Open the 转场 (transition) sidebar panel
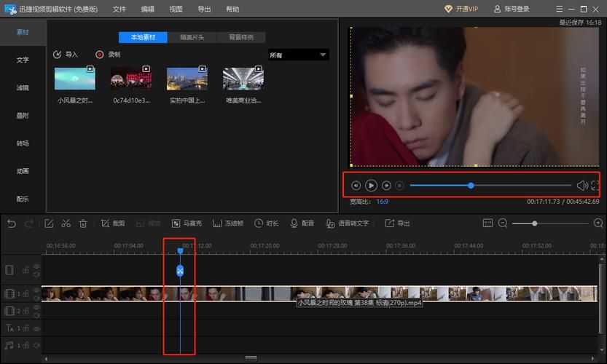 (23, 143)
